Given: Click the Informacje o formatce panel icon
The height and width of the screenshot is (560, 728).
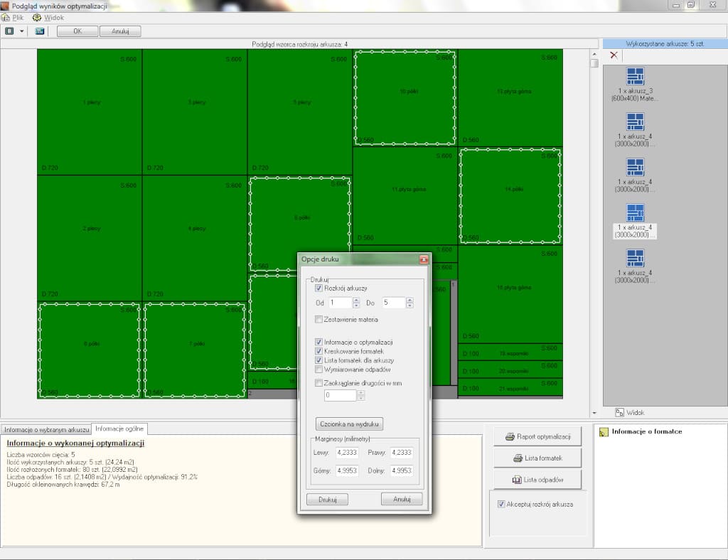Looking at the screenshot, I should pyautogui.click(x=604, y=431).
